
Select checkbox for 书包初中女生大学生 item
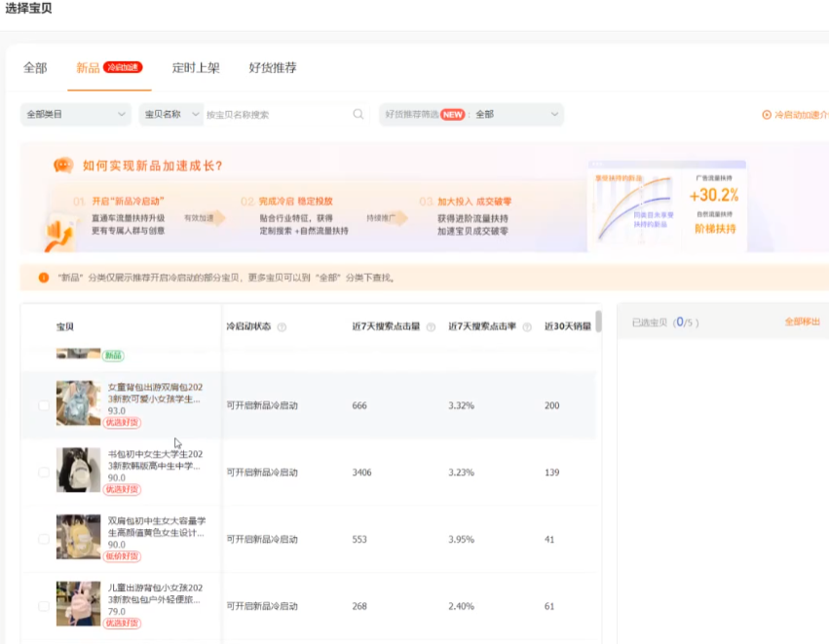point(43,473)
